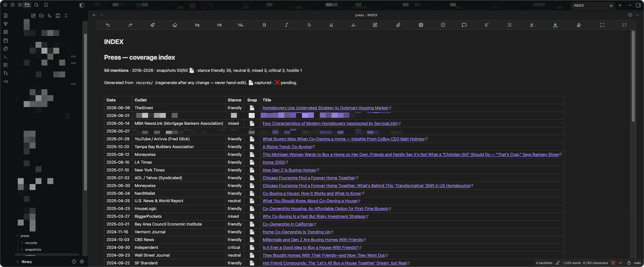Open the more options menu for the note

[637, 15]
